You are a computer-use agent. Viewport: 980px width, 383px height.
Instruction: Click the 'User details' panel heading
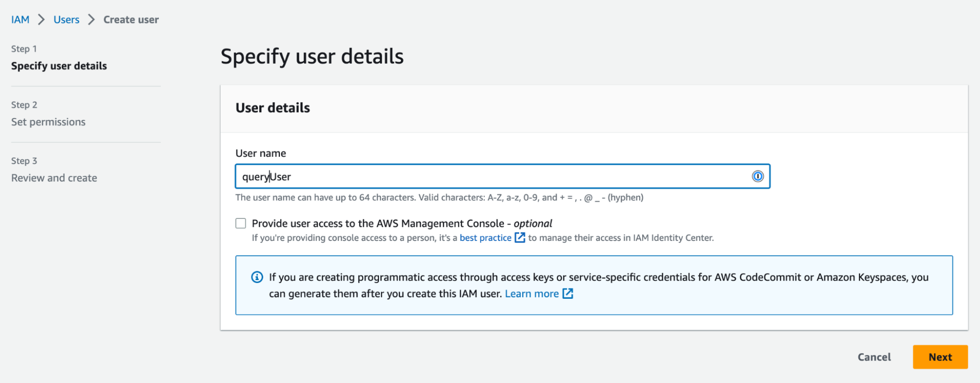tap(273, 108)
